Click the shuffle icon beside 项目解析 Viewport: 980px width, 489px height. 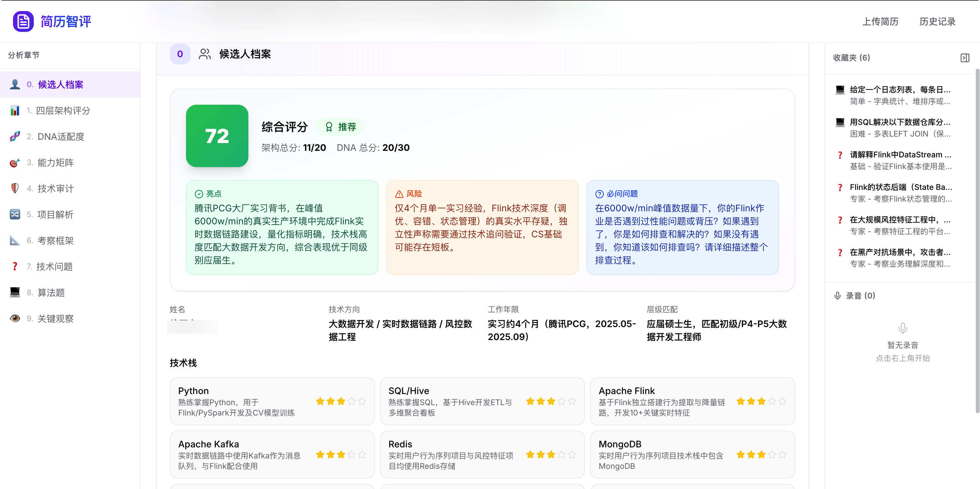[x=15, y=215]
